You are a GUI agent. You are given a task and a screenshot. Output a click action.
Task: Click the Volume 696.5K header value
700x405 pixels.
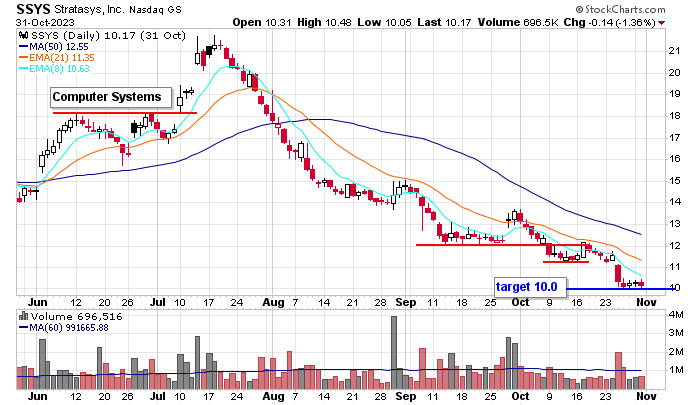518,22
